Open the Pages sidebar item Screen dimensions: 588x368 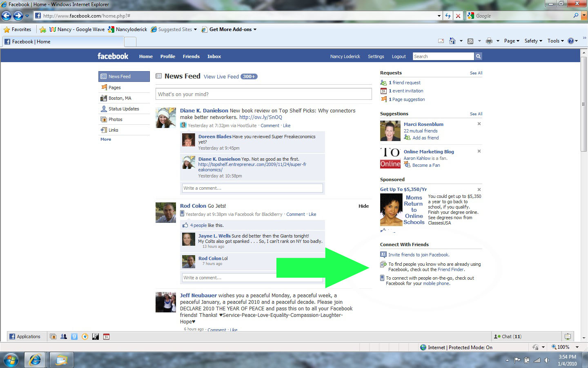(114, 88)
